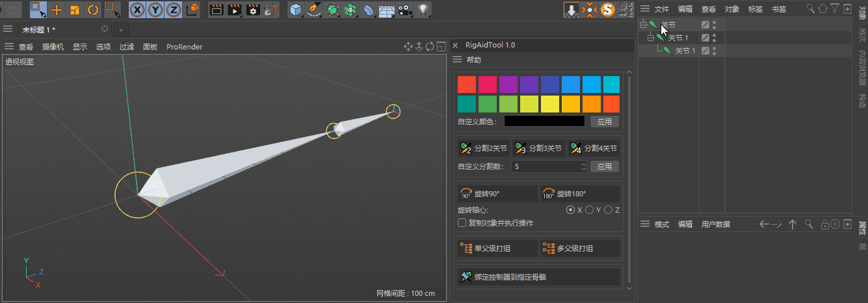Viewport: 868px width, 303px height.
Task: Select Y as the rotation axis
Action: tap(589, 210)
